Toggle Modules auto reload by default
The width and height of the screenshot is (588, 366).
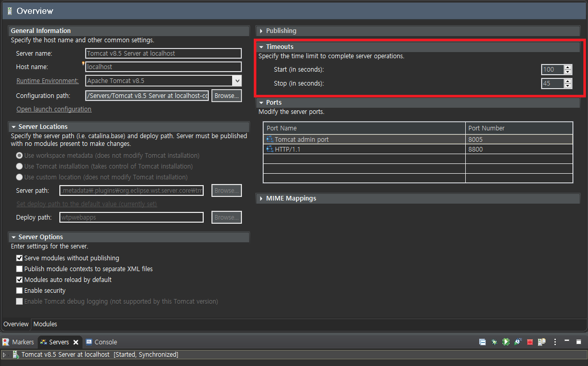click(x=20, y=280)
